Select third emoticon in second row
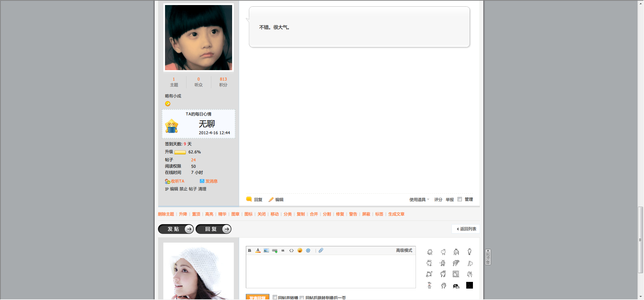Image resolution: width=644 pixels, height=300 pixels. tap(456, 263)
